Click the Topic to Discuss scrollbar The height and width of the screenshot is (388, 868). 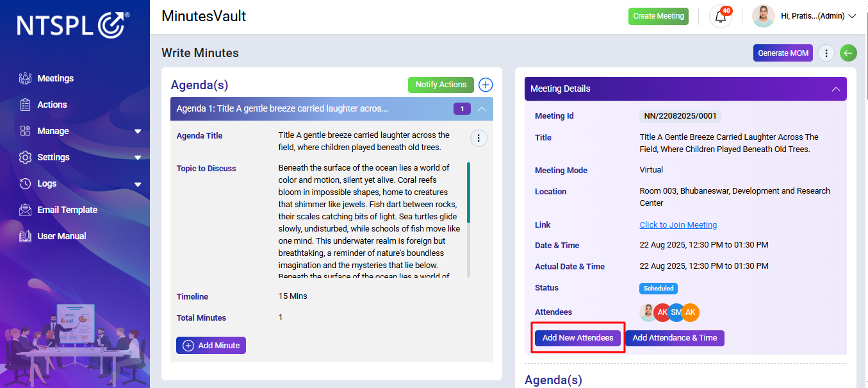469,192
